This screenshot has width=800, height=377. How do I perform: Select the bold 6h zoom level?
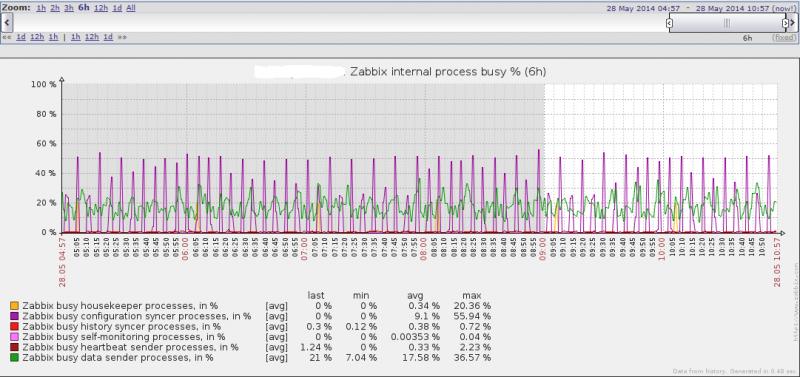tap(84, 8)
